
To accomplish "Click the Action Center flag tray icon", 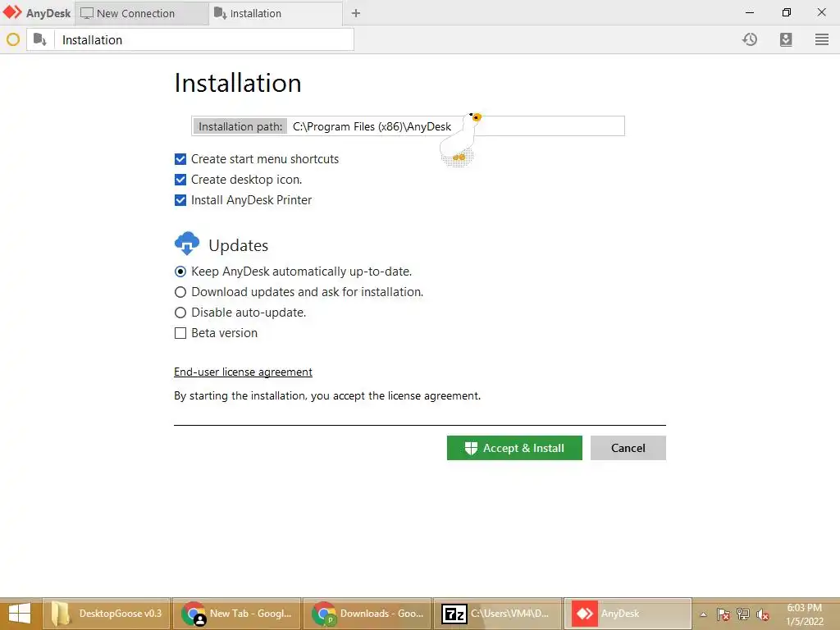I will 724,614.
